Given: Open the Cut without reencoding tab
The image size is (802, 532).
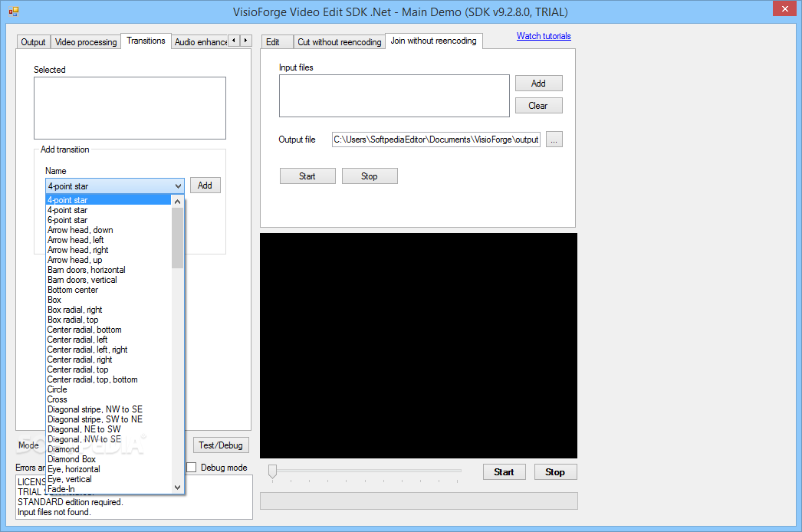Looking at the screenshot, I should [x=340, y=42].
